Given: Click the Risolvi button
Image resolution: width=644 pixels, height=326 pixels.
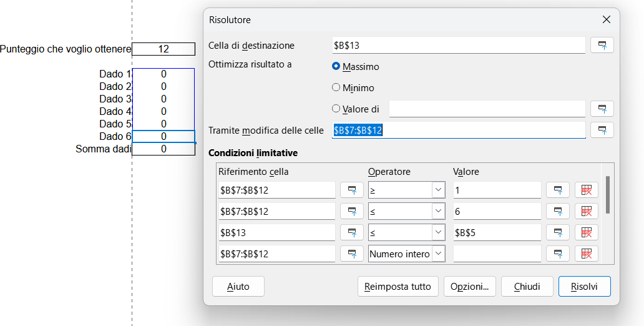Looking at the screenshot, I should [584, 287].
